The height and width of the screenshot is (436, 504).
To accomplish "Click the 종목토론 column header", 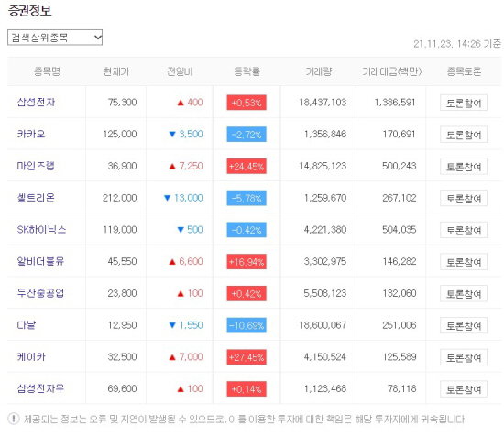I will (x=464, y=71).
